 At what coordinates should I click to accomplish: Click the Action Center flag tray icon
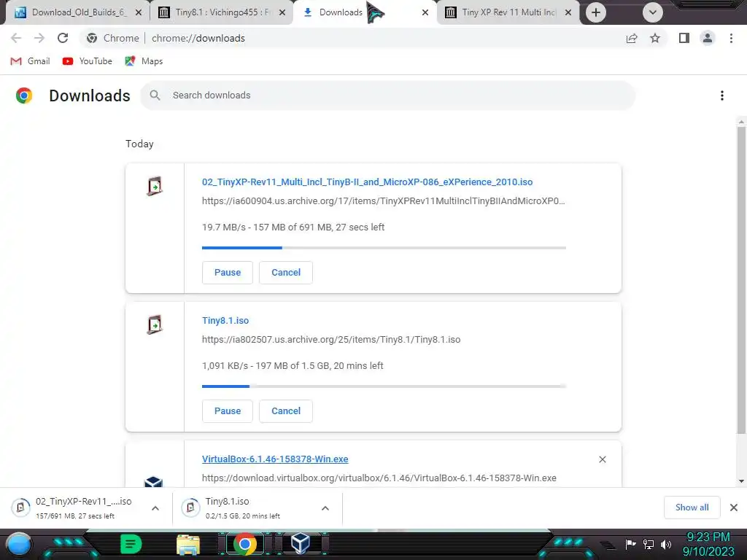(631, 544)
